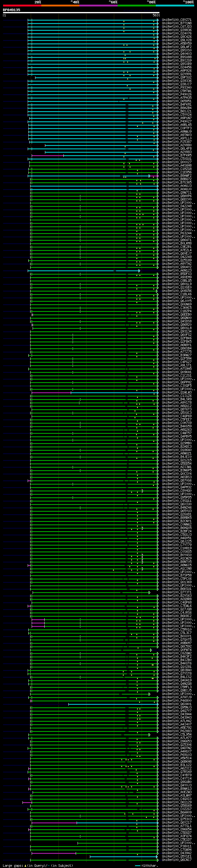Select label UniRef100_C1BLK6

coord(177,294)
